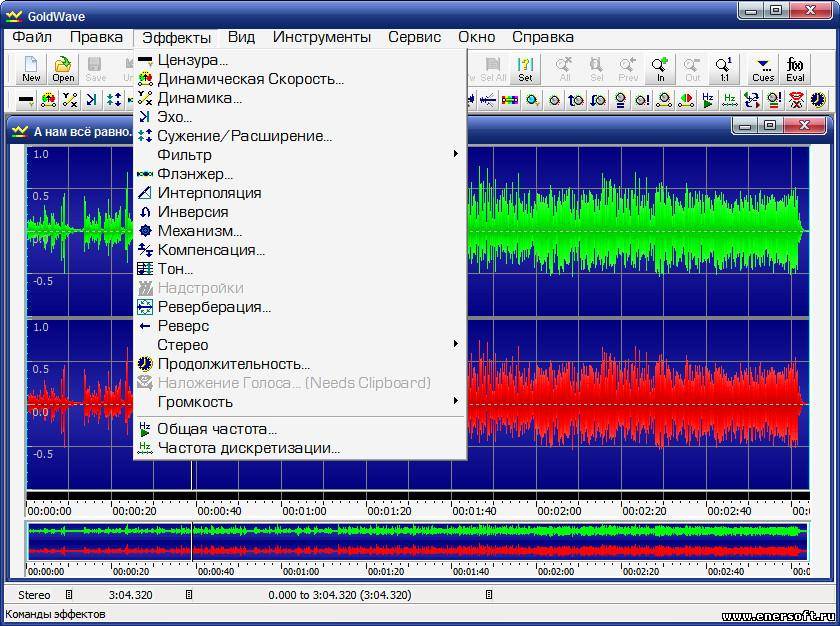The height and width of the screenshot is (626, 840).
Task: Open the Правка menu
Action: (x=96, y=37)
